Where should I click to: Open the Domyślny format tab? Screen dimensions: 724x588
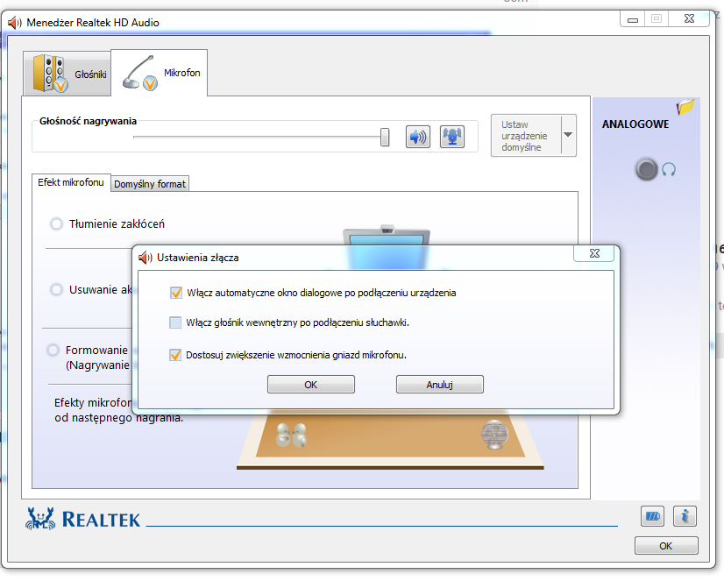click(150, 184)
